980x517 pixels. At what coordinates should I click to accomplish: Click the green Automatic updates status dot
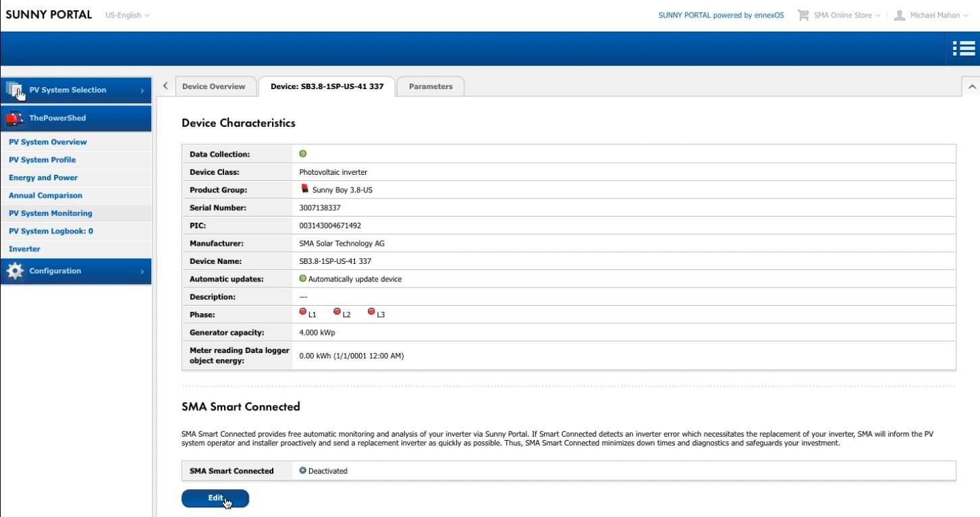303,278
